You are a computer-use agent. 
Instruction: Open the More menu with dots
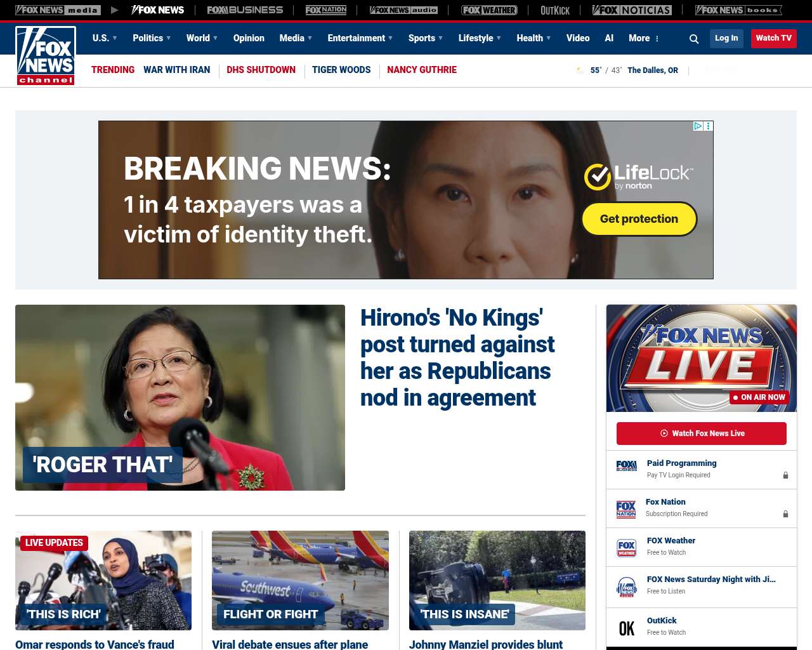point(644,38)
